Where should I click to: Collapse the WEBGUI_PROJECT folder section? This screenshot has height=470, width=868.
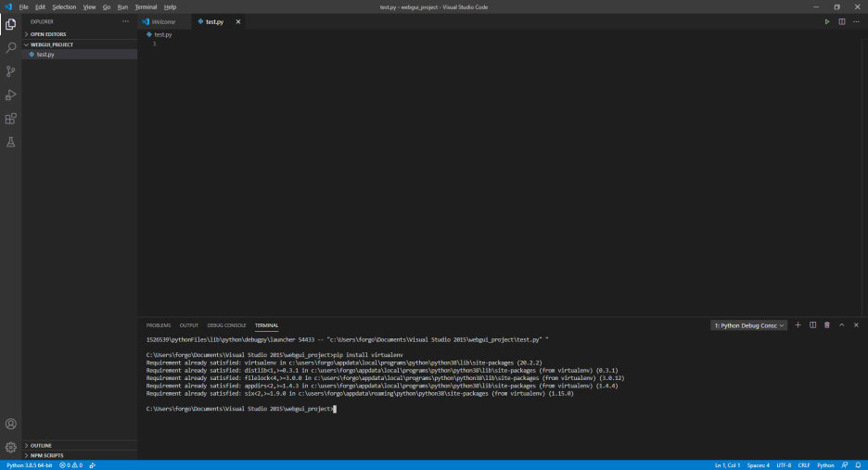tap(80, 44)
